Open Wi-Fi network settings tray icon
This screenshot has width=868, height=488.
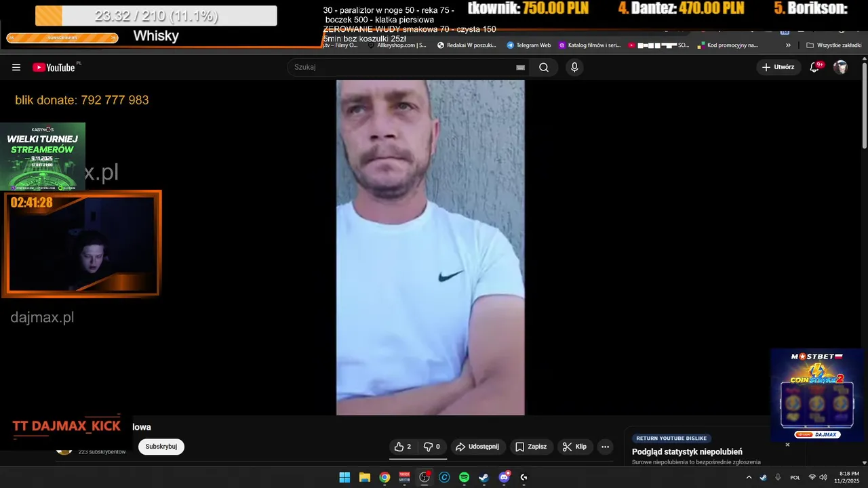pyautogui.click(x=812, y=477)
